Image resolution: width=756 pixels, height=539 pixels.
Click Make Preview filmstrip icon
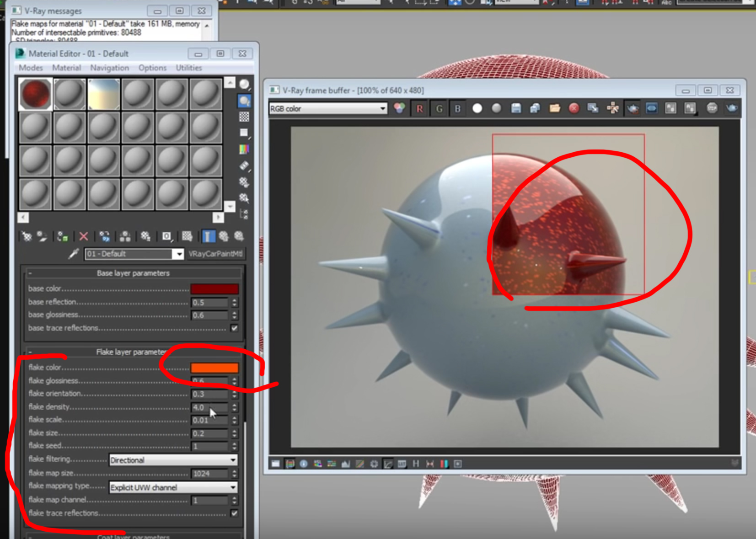tap(244, 165)
